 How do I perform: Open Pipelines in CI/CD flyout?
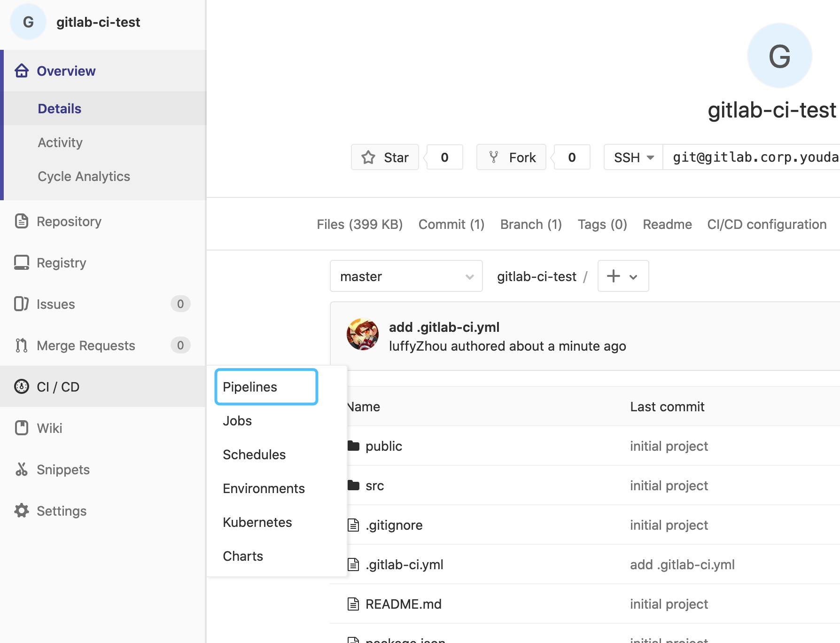266,387
